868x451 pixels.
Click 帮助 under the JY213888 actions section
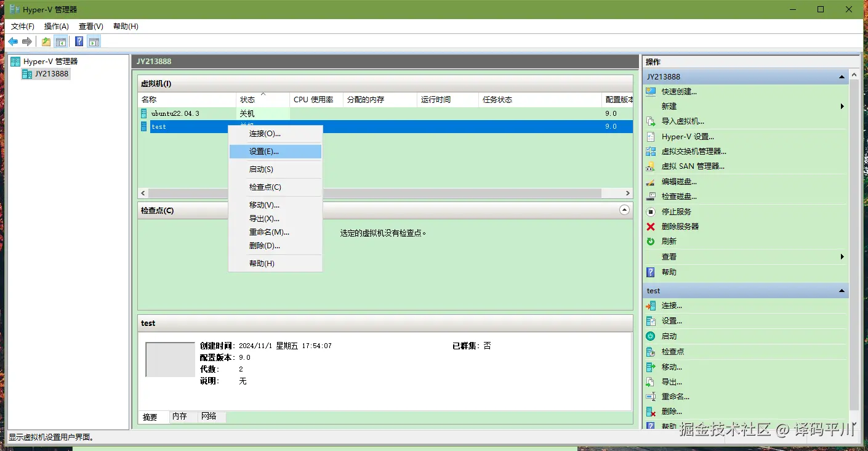[669, 272]
